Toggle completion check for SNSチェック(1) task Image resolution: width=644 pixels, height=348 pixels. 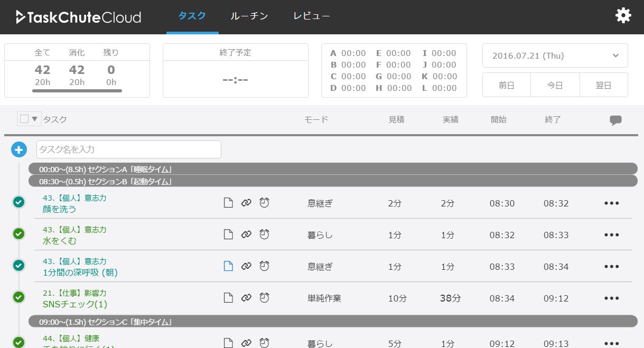click(x=18, y=297)
